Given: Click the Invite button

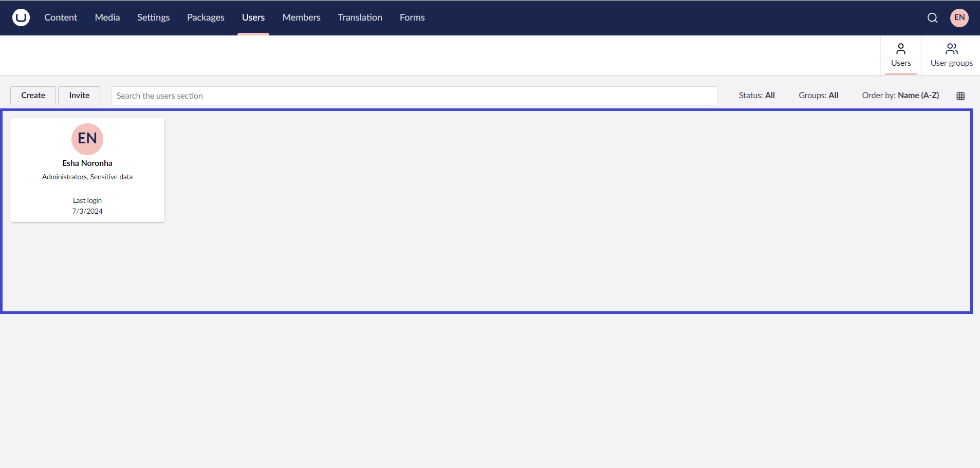Looking at the screenshot, I should (79, 96).
